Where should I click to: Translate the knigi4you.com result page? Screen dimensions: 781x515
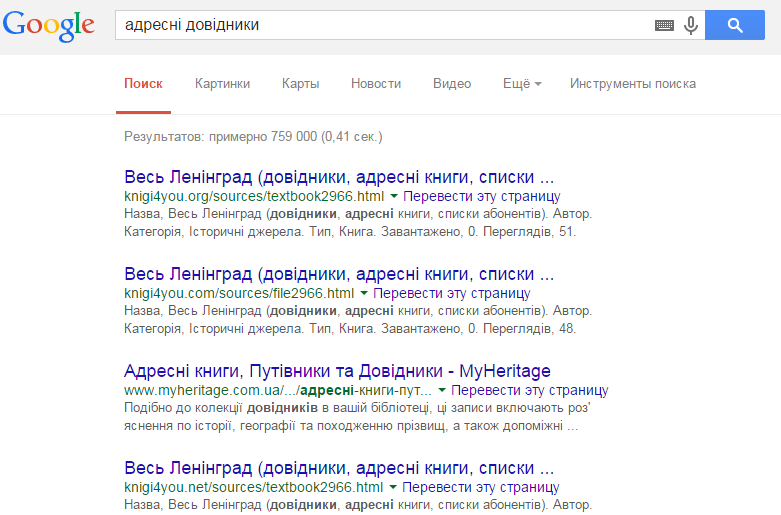tap(452, 293)
